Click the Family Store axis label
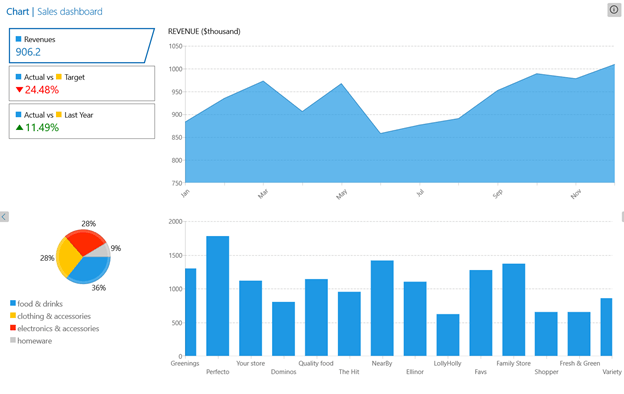Screen dimensions: 624x394 coord(513,363)
